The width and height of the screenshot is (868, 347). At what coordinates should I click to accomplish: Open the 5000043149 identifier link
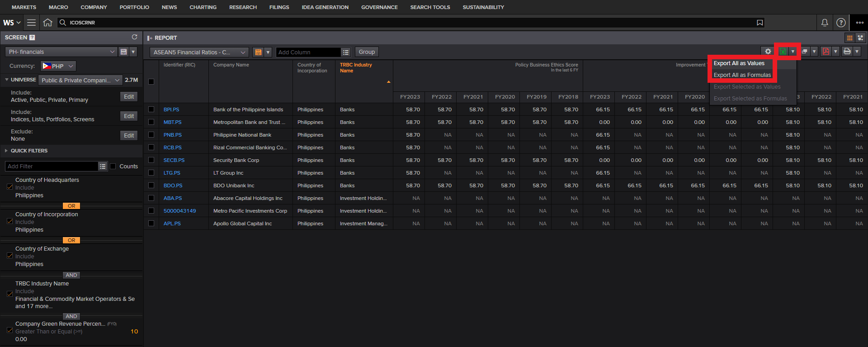click(x=179, y=211)
